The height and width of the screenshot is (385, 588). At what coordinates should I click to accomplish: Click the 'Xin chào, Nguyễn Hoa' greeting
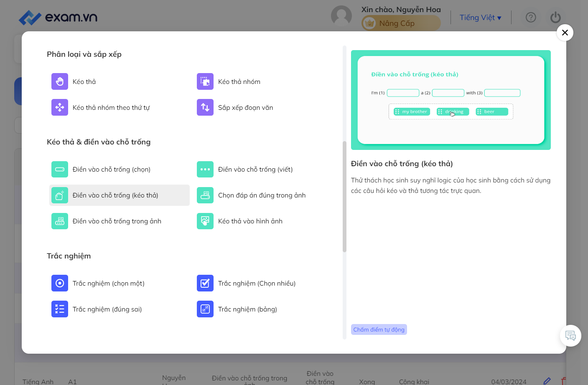pyautogui.click(x=401, y=10)
